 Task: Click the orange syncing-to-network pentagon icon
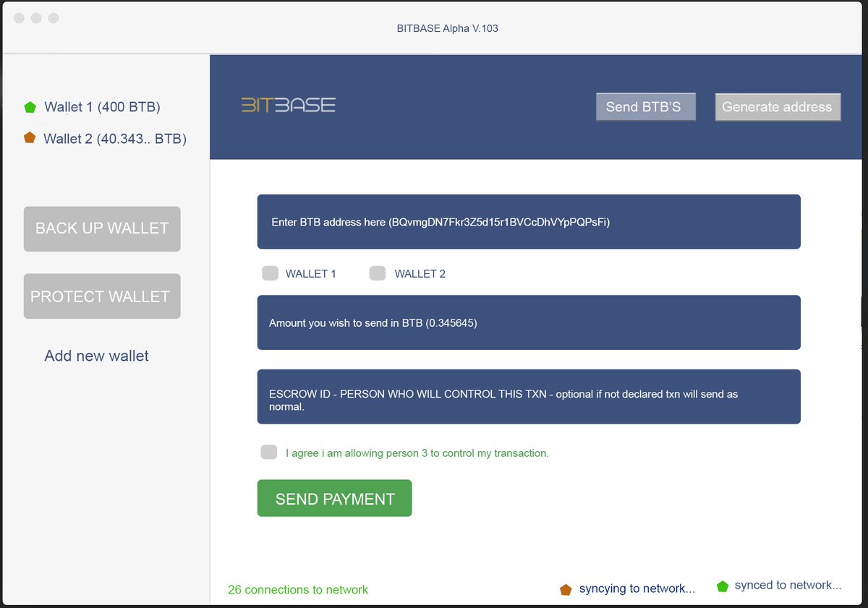point(566,588)
